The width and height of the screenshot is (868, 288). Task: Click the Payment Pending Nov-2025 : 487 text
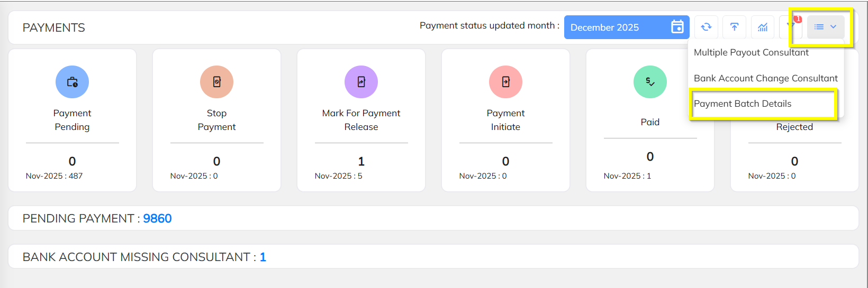54,176
